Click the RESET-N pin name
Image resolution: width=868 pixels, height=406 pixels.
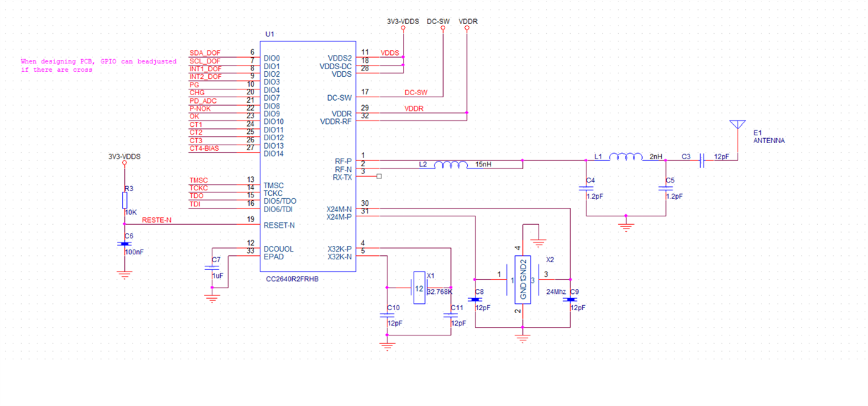click(279, 225)
